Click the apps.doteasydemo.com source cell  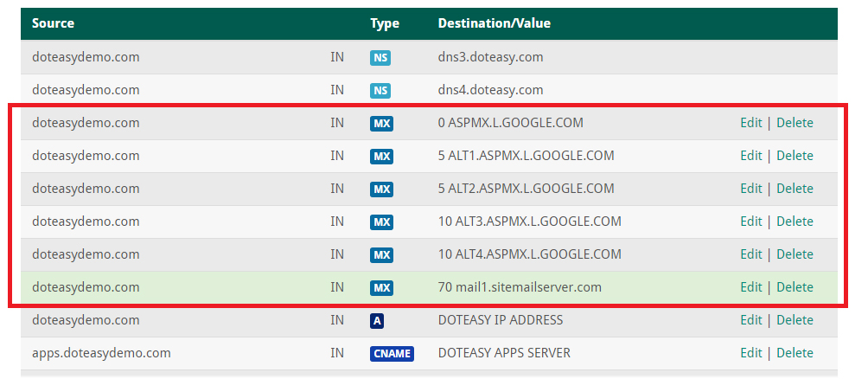click(101, 352)
